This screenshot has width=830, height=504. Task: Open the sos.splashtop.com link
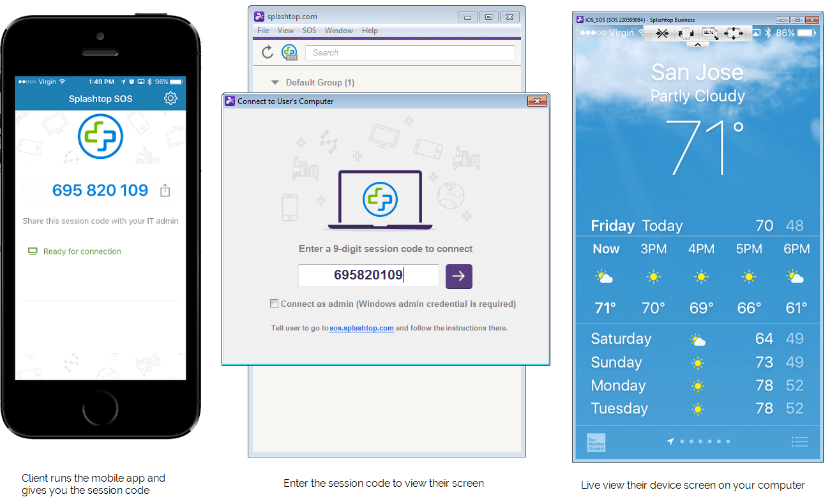[x=362, y=328]
